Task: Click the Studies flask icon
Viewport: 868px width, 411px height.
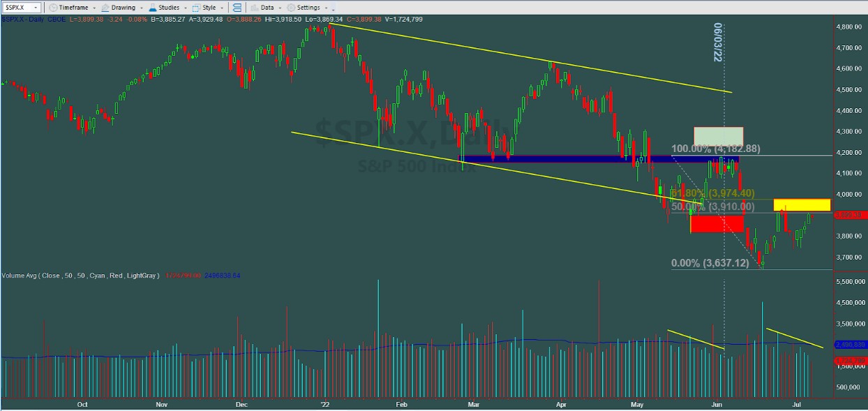Action: click(x=152, y=8)
